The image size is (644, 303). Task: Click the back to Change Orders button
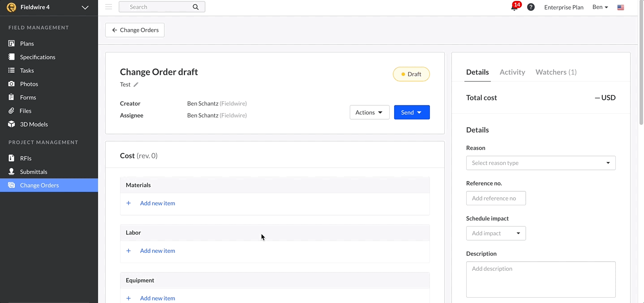[135, 30]
